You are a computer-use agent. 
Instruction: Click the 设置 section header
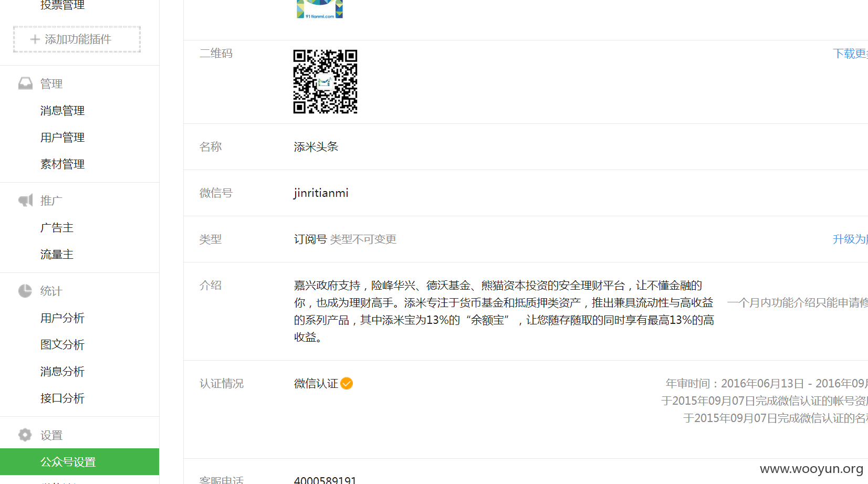[51, 436]
